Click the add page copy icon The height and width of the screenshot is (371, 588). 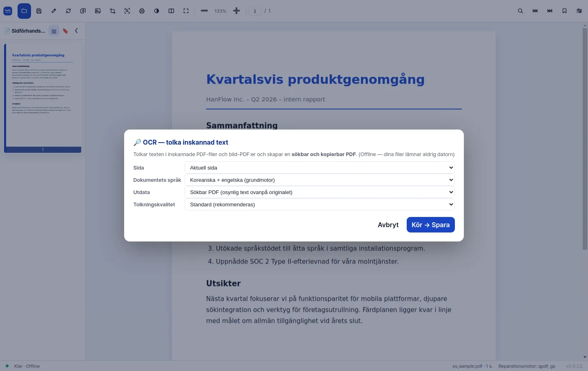pos(83,11)
